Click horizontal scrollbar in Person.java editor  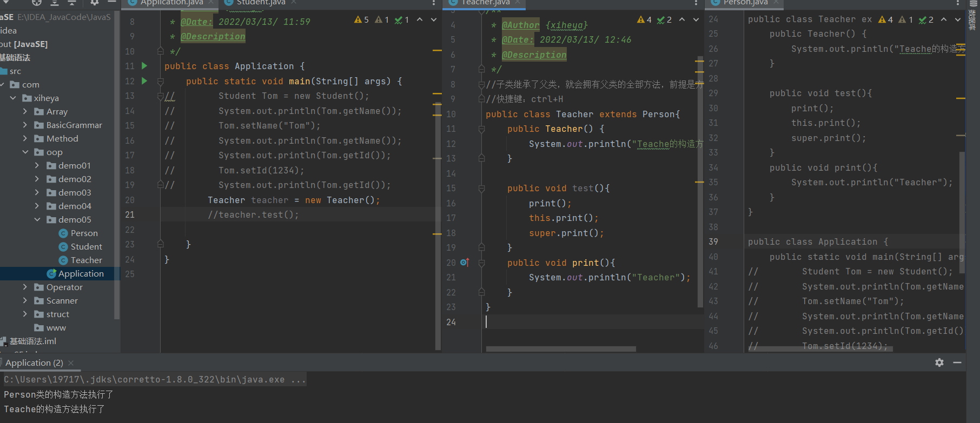(x=820, y=349)
